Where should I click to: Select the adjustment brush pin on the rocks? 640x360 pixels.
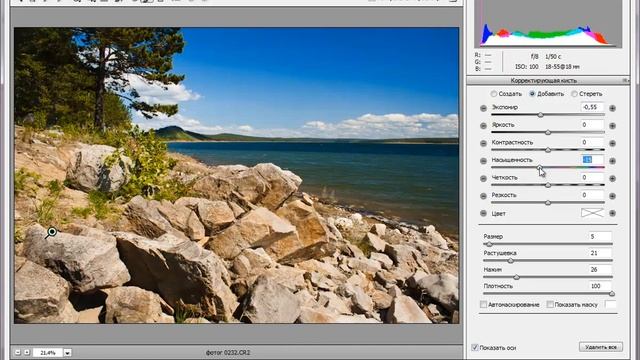point(51,232)
